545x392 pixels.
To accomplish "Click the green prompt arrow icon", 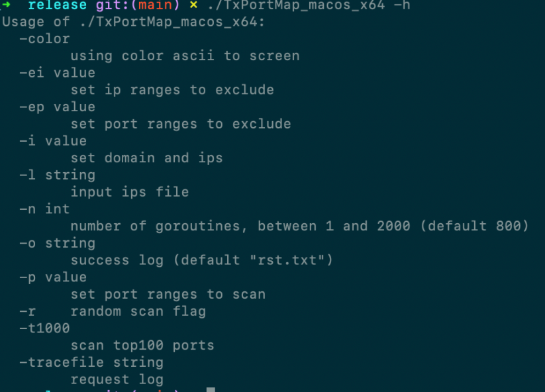I will 5,4.
